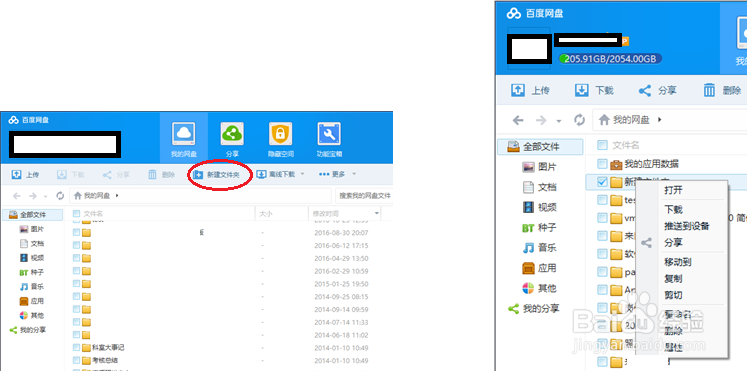Check the folder dated 2016-06-12 17:15
Viewport: 747px width, 371px height.
click(76, 245)
